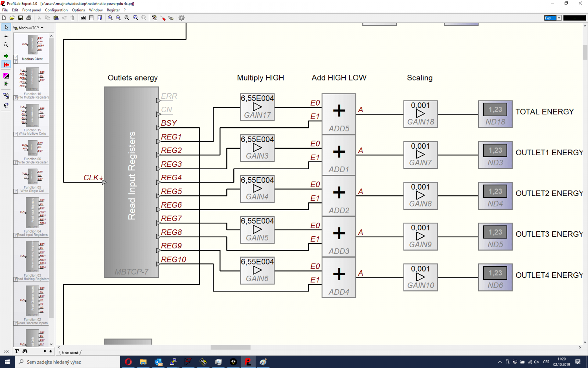
Task: Click '?' help button under Modbus Client
Action: pyautogui.click(x=16, y=61)
